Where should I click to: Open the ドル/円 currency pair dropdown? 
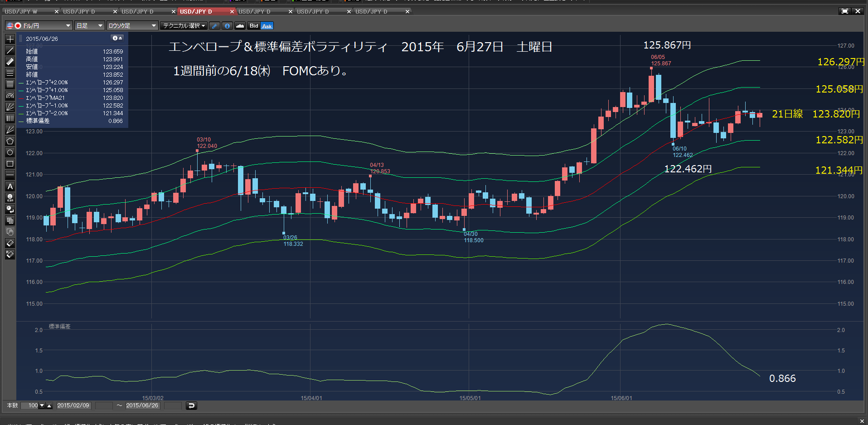(39, 26)
